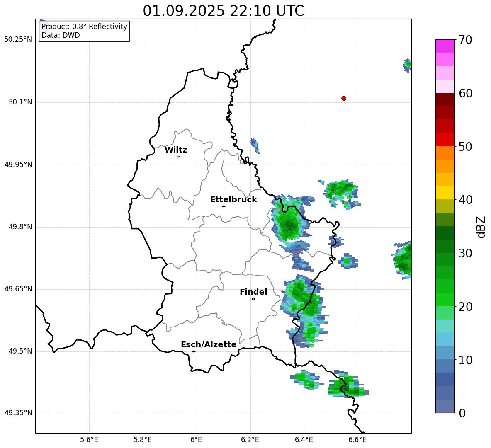
Task: Select the Findel city label
Action: [x=253, y=292]
